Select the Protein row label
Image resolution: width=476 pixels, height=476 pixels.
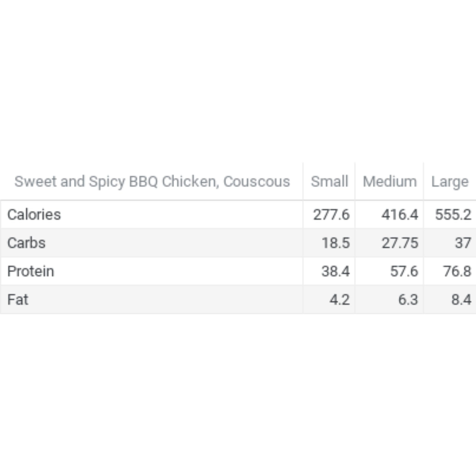coord(31,271)
